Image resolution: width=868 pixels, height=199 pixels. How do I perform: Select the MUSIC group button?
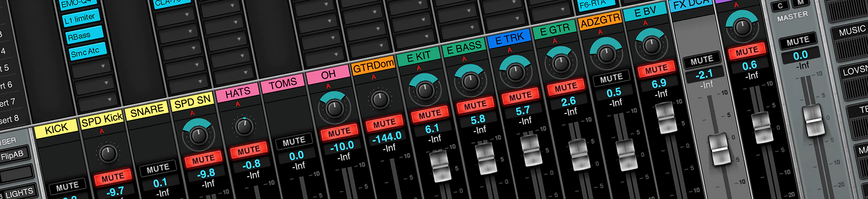851,31
